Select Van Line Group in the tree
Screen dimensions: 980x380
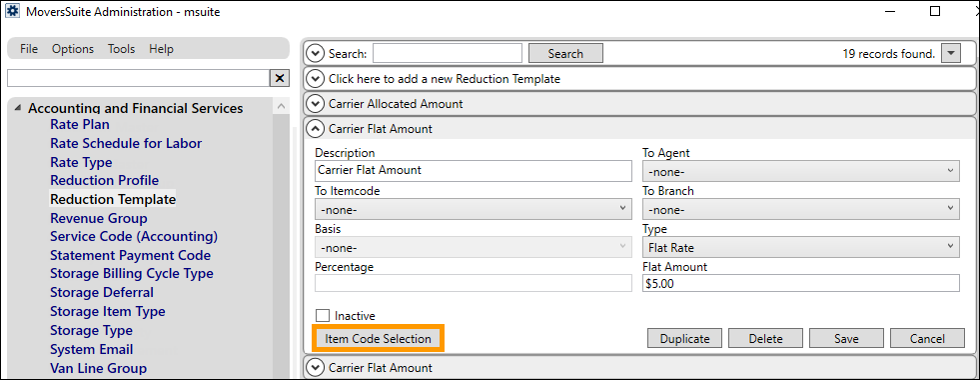tap(98, 368)
